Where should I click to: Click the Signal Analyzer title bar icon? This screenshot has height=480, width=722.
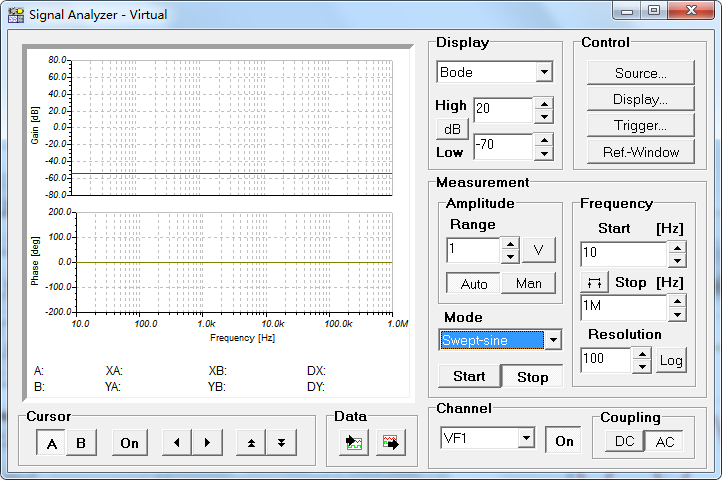[x=16, y=15]
